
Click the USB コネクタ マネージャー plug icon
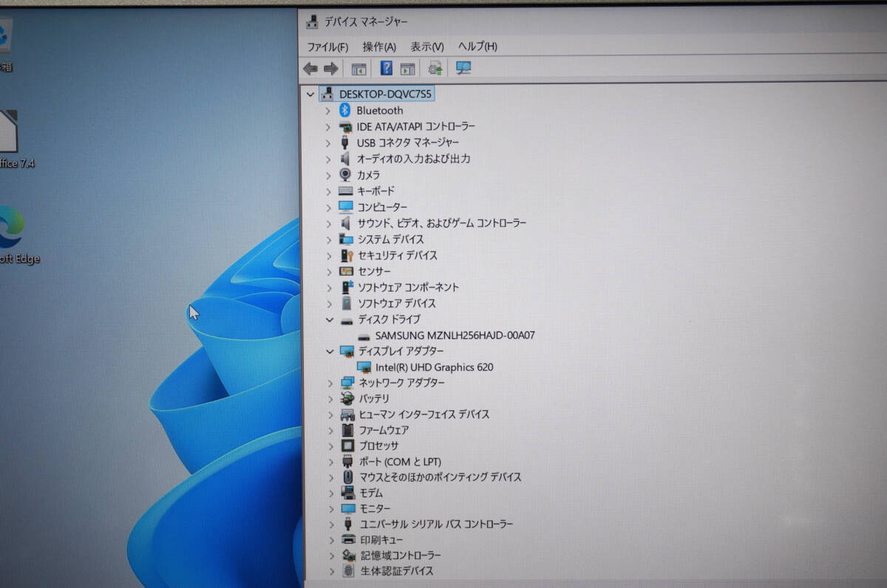(x=344, y=142)
